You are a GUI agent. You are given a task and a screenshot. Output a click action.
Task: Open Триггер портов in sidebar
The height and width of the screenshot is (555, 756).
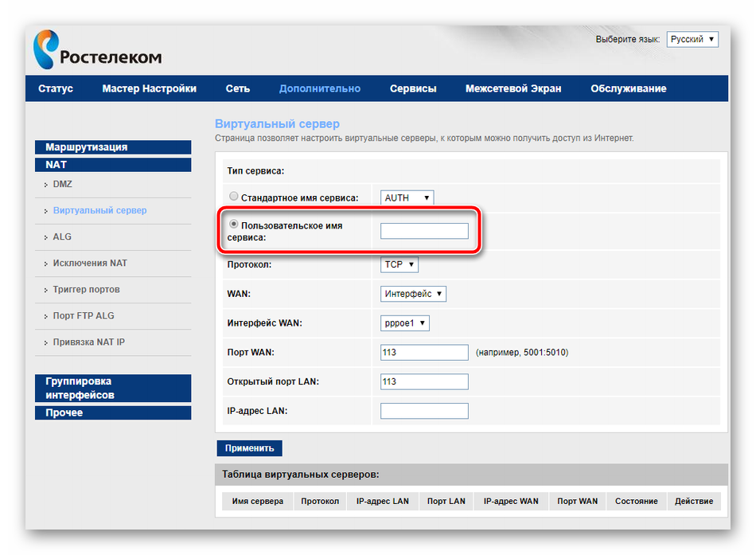pos(86,289)
